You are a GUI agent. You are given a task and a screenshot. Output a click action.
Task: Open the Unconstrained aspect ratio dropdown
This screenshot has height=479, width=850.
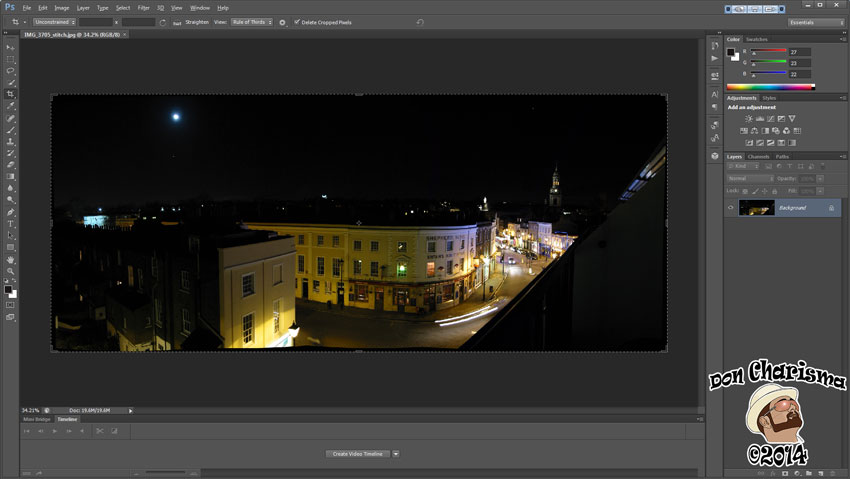[x=52, y=21]
